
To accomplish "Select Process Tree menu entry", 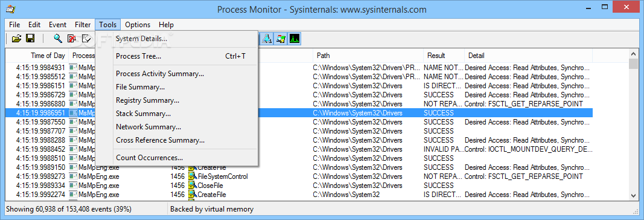I will (x=138, y=56).
